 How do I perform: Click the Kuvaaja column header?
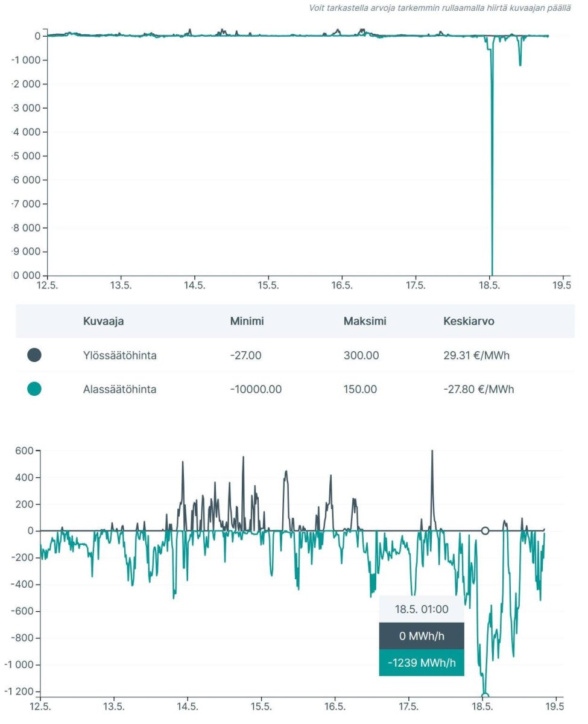[103, 321]
